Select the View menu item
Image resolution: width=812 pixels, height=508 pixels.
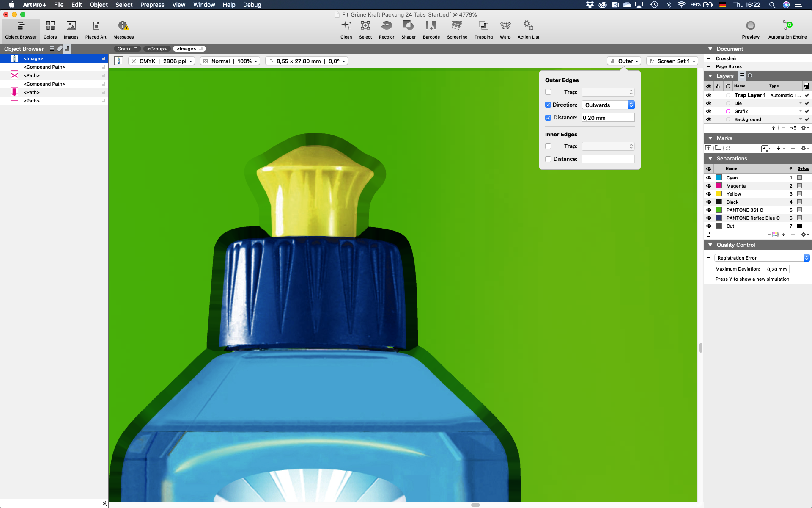point(178,5)
